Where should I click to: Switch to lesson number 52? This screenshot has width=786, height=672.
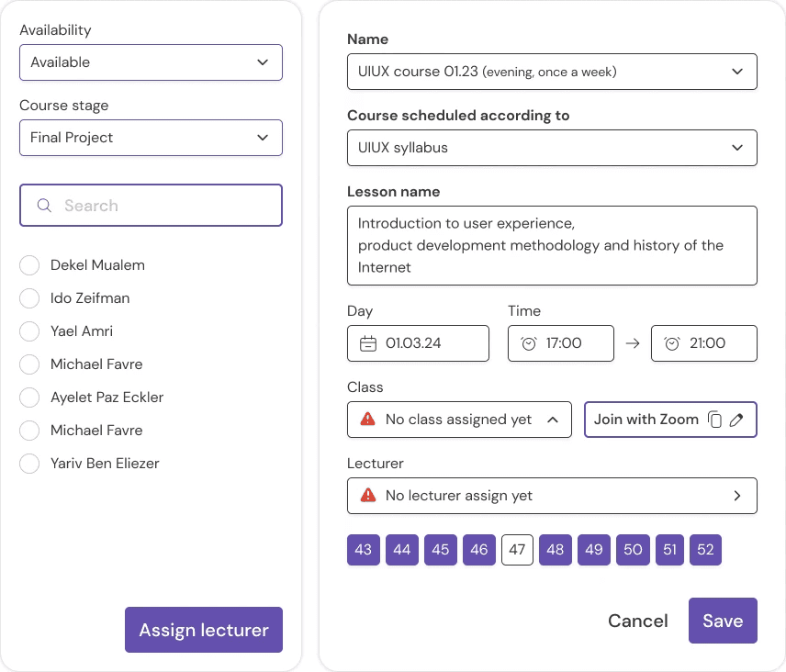705,550
